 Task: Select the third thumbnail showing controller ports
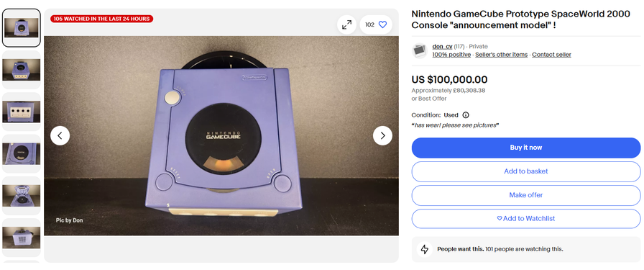(22, 112)
